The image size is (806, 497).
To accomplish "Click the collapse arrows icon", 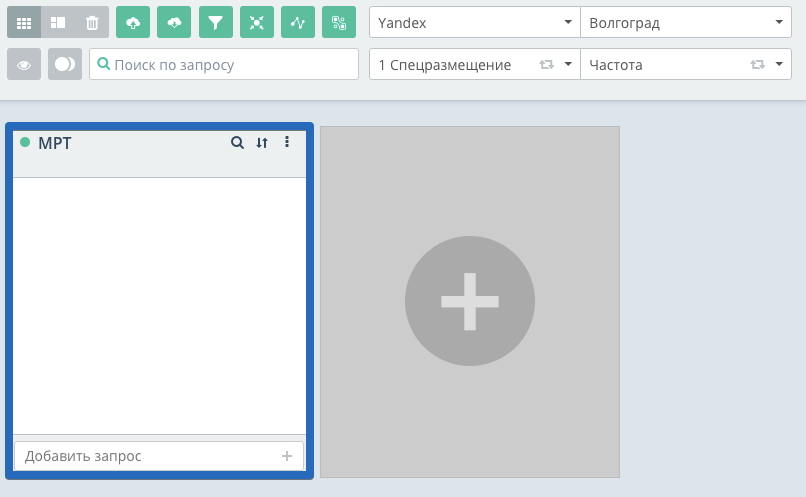I will coord(257,22).
